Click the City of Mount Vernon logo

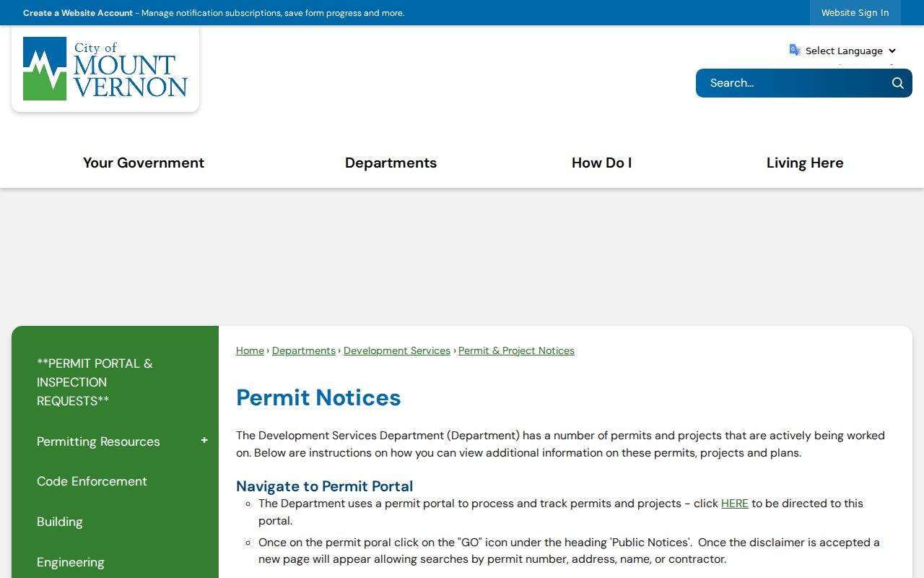click(105, 69)
